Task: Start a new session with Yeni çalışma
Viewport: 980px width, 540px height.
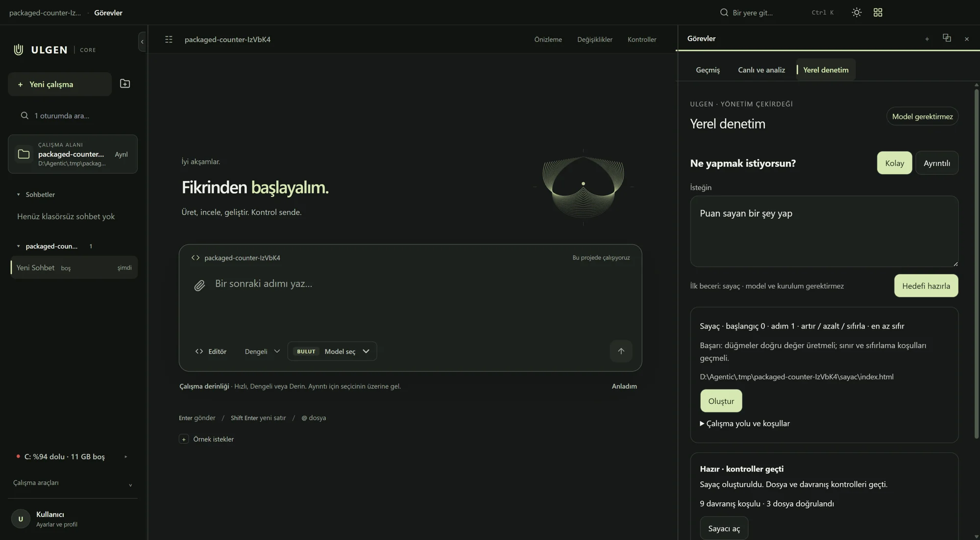Action: click(x=60, y=84)
